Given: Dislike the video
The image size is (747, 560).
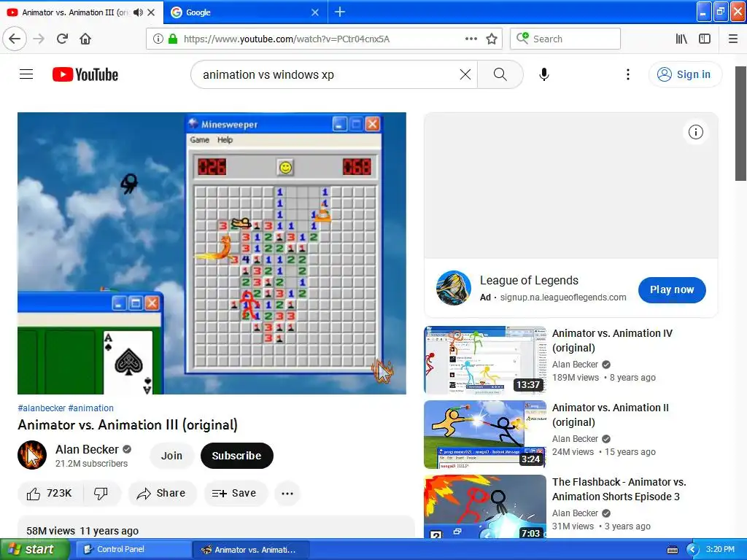Looking at the screenshot, I should point(101,494).
